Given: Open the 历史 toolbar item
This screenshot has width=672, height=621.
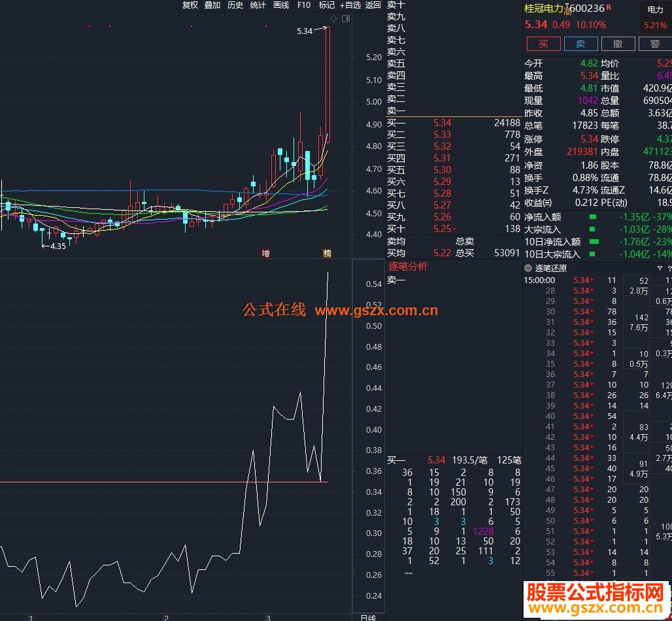Looking at the screenshot, I should (x=235, y=5).
